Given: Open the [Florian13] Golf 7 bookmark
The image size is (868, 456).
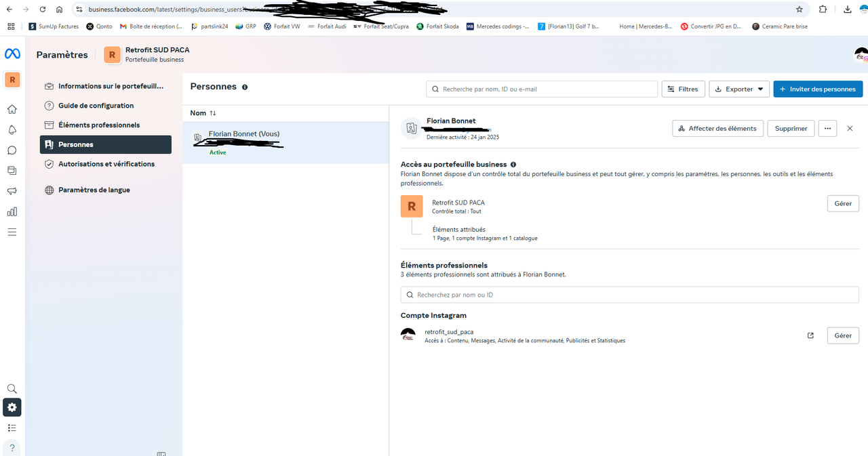Looking at the screenshot, I should tap(568, 26).
